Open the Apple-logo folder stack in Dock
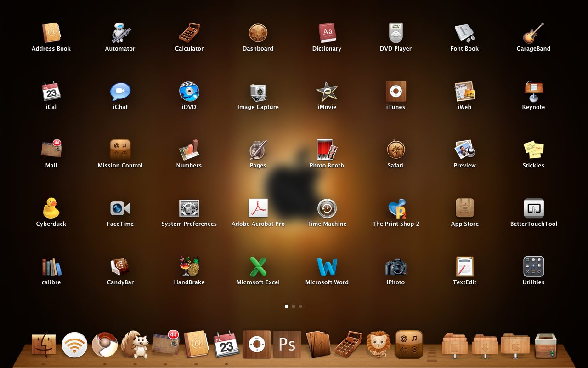Image resolution: width=588 pixels, height=368 pixels. 514,345
